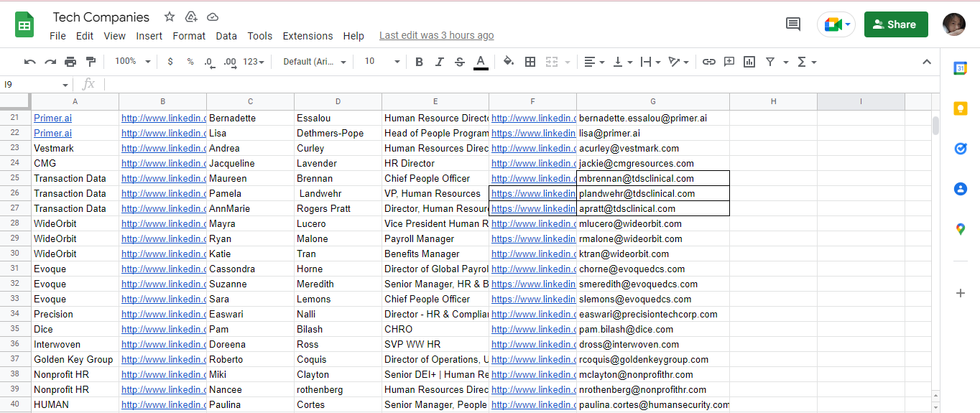The width and height of the screenshot is (980, 413).
Task: Click the Name box showing I9
Action: coord(36,84)
